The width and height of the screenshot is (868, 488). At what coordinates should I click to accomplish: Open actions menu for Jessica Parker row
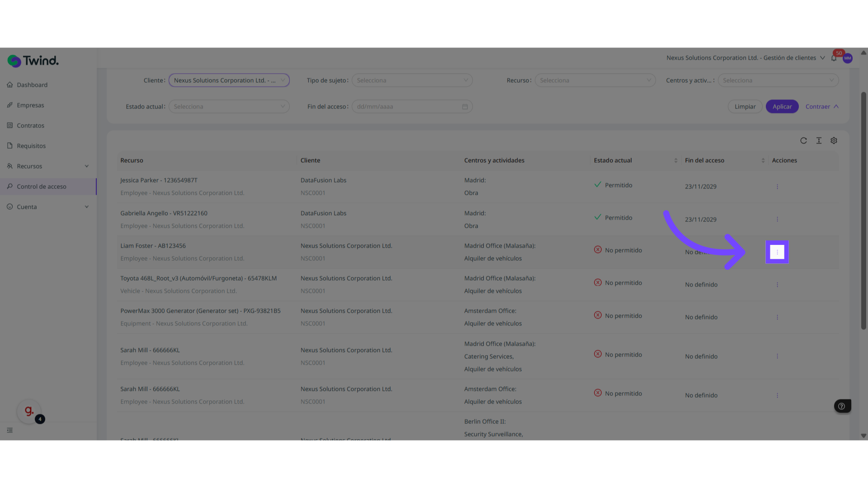point(777,187)
